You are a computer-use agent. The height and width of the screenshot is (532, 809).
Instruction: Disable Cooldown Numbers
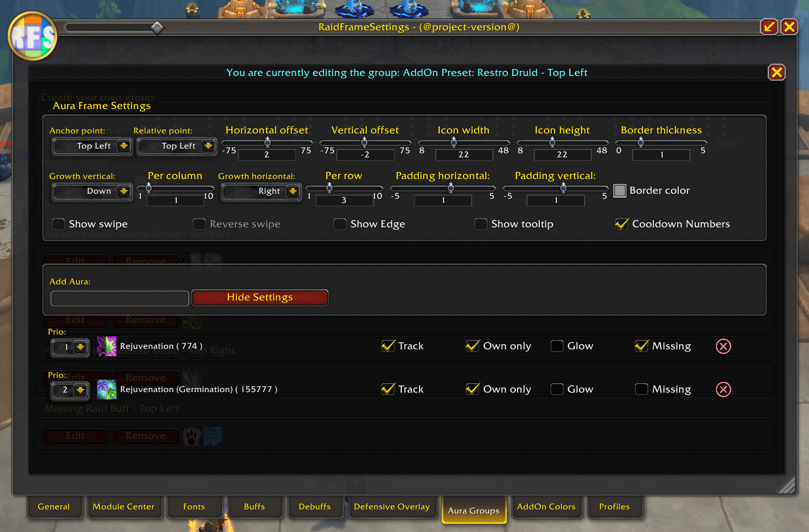click(622, 224)
